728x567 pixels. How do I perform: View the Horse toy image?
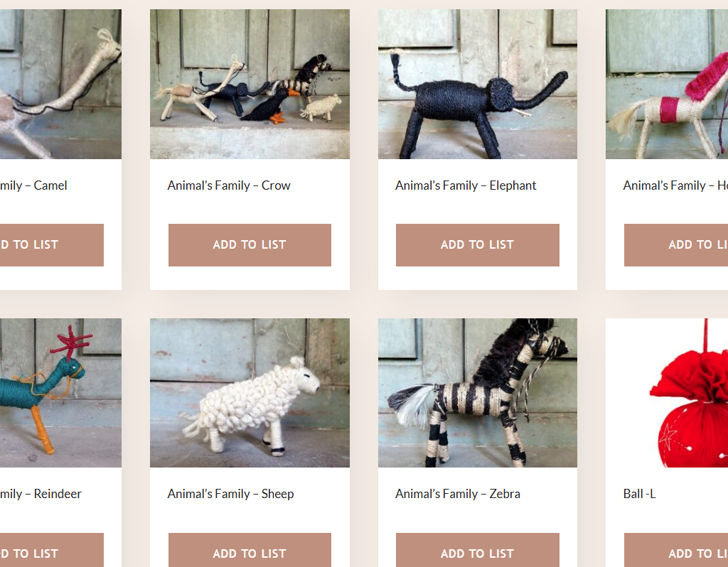[667, 84]
